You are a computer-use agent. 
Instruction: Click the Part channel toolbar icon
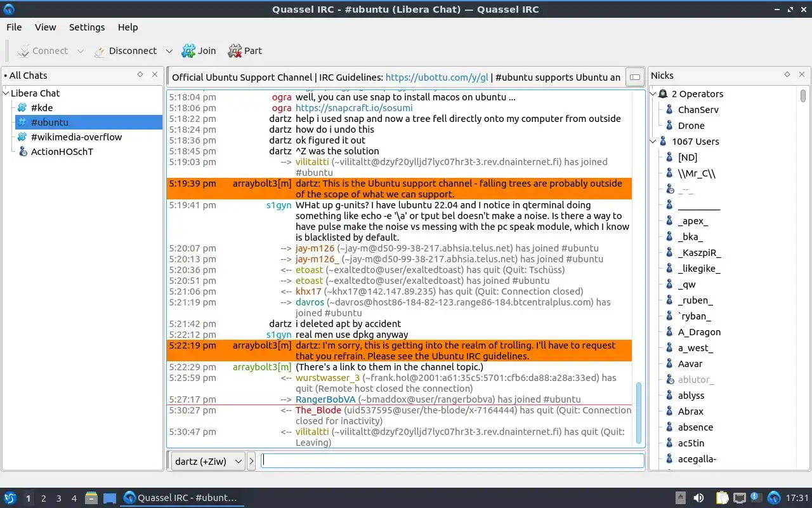[245, 51]
